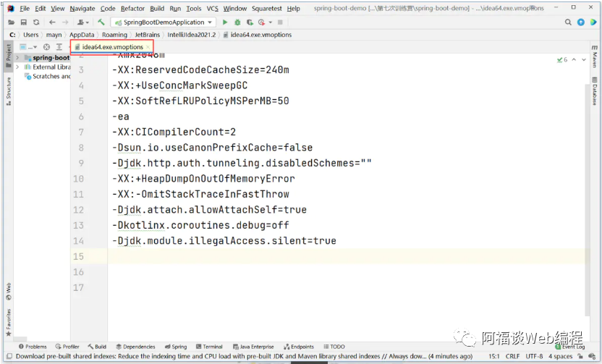Viewport: 602px width, 364px height.
Task: Close the idea64.exe.vmoptions editor tab
Action: click(x=148, y=47)
